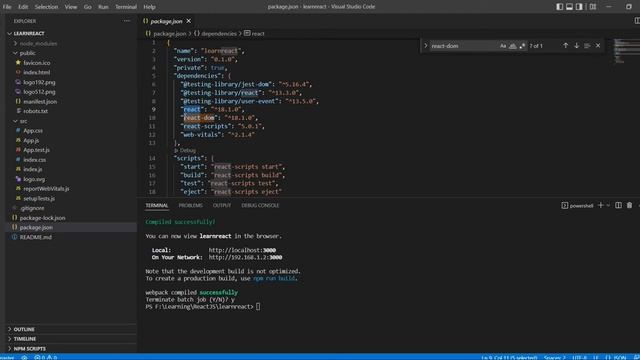The width and height of the screenshot is (640, 360).
Task: Close the find widget
Action: 598,46
